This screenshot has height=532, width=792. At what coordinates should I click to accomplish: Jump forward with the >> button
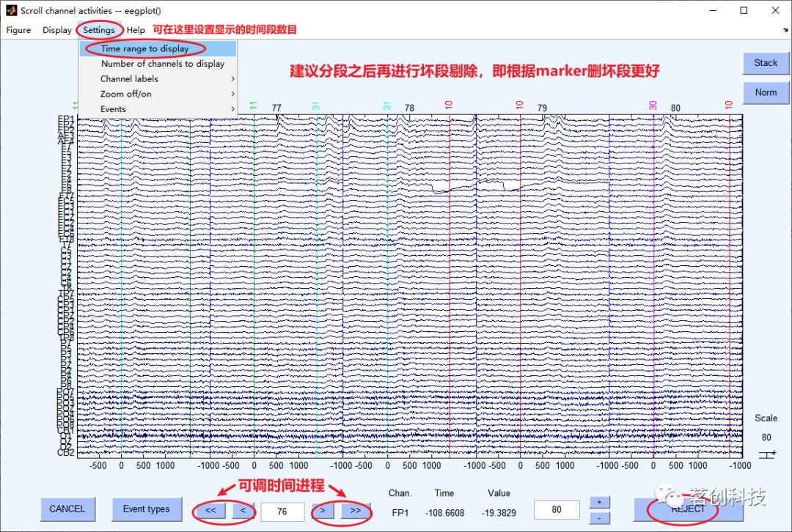(356, 511)
